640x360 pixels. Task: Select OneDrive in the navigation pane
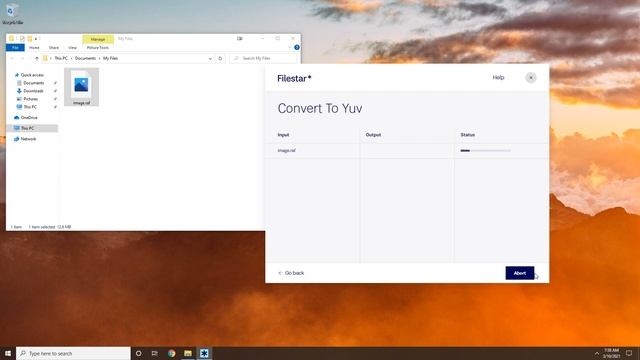[x=29, y=118]
